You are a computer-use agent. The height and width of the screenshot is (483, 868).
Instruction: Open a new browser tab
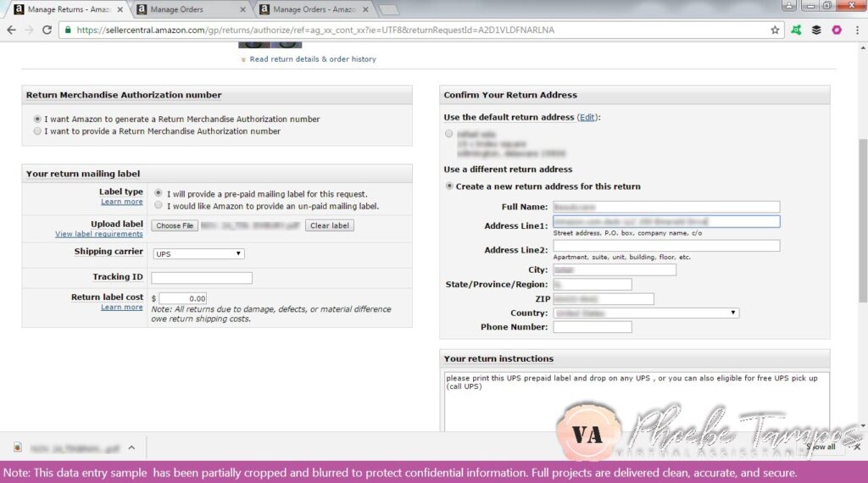tap(389, 9)
